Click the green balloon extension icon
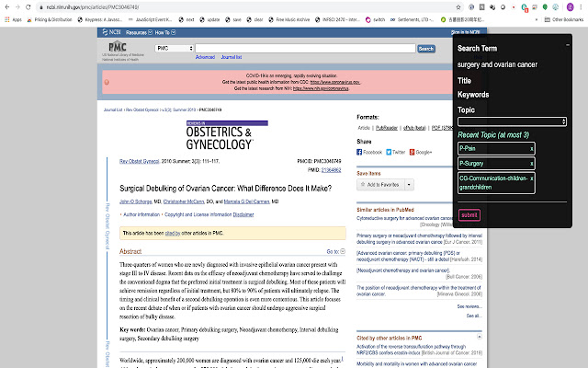This screenshot has width=588, height=368. tap(545, 7)
